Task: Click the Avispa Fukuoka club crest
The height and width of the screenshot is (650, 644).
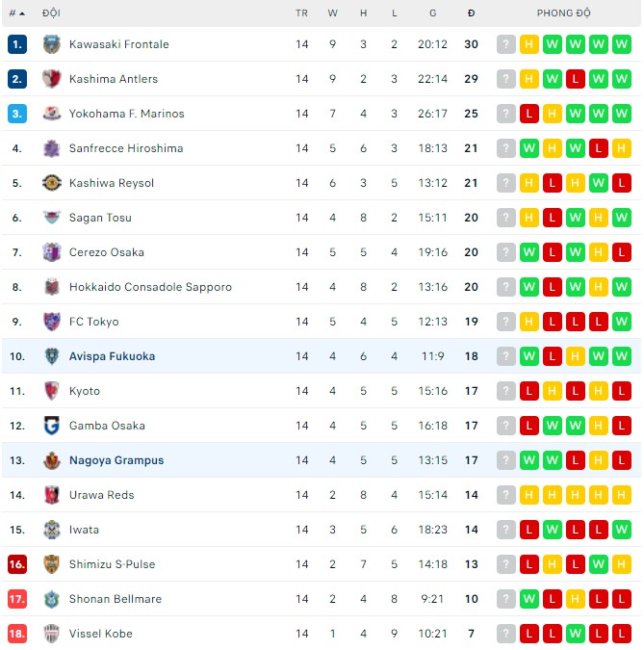Action: tap(51, 356)
